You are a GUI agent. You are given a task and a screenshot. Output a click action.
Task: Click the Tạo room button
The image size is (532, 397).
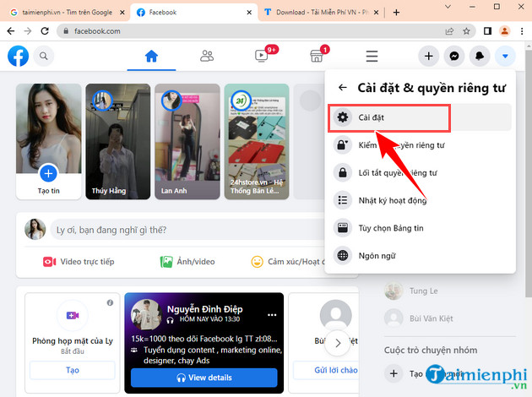pyautogui.click(x=73, y=370)
